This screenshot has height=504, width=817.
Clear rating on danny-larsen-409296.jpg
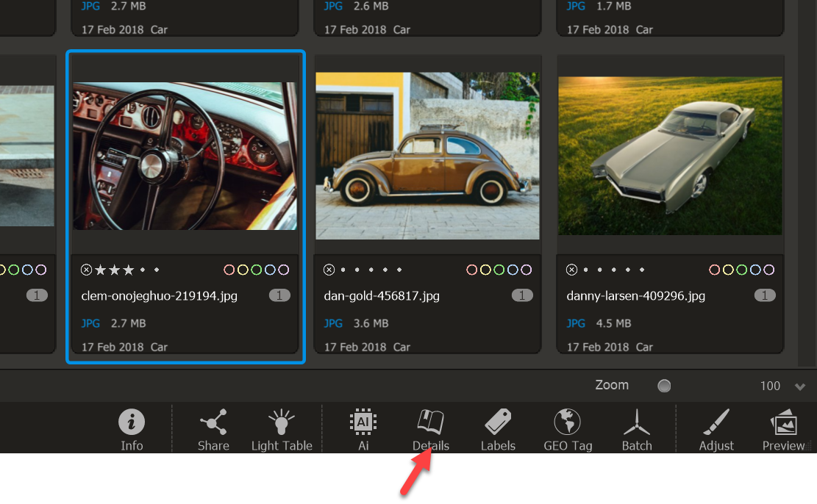pyautogui.click(x=571, y=270)
